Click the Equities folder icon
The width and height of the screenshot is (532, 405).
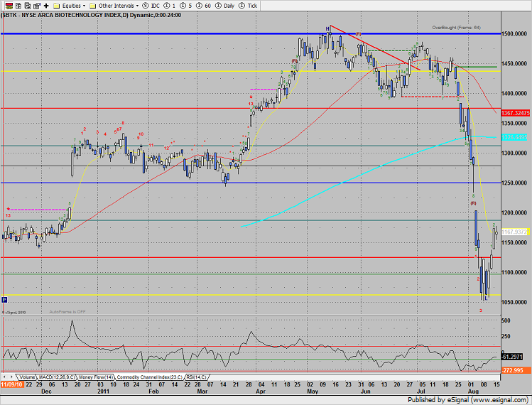[x=57, y=6]
